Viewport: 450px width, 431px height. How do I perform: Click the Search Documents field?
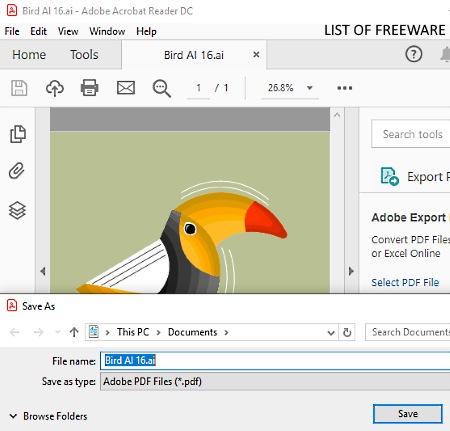[x=408, y=332]
